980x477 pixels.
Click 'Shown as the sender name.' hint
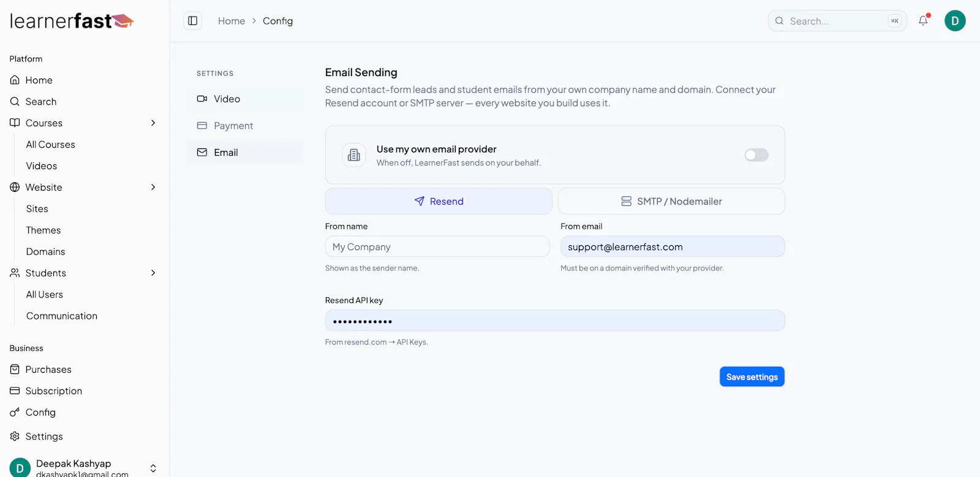[x=372, y=268]
